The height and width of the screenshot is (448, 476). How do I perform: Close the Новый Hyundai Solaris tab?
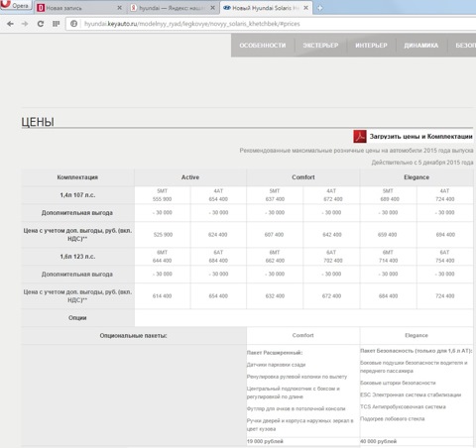point(305,8)
